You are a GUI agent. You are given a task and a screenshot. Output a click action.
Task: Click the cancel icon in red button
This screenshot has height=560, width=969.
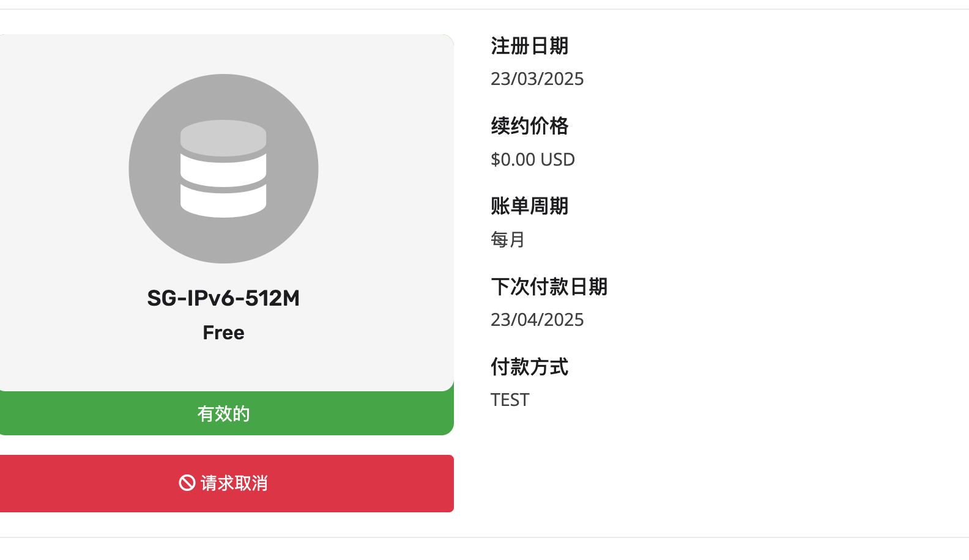click(187, 483)
